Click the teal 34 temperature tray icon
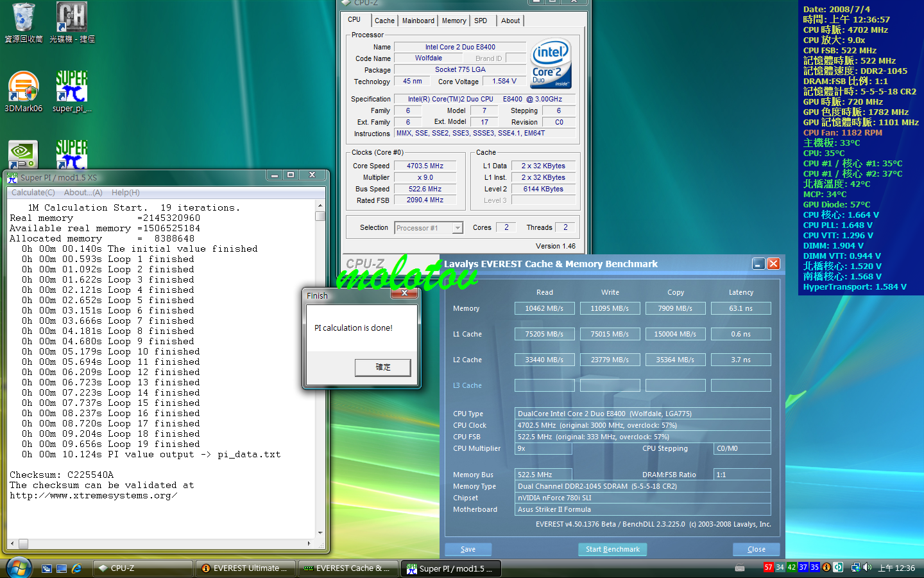924x578 pixels. [780, 567]
